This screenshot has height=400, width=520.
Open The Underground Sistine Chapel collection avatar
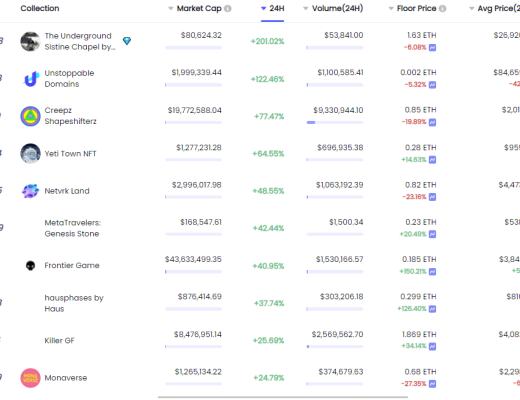point(30,41)
